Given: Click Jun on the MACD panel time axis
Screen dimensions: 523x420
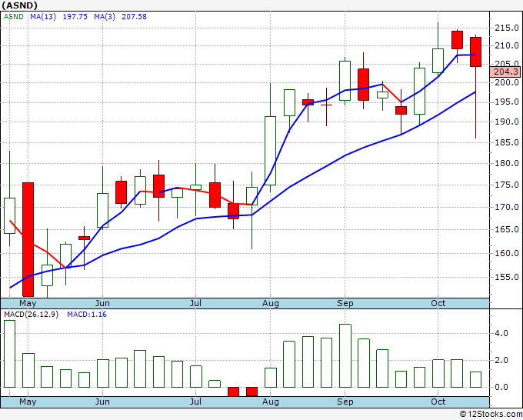Looking at the screenshot, I should coord(102,402).
